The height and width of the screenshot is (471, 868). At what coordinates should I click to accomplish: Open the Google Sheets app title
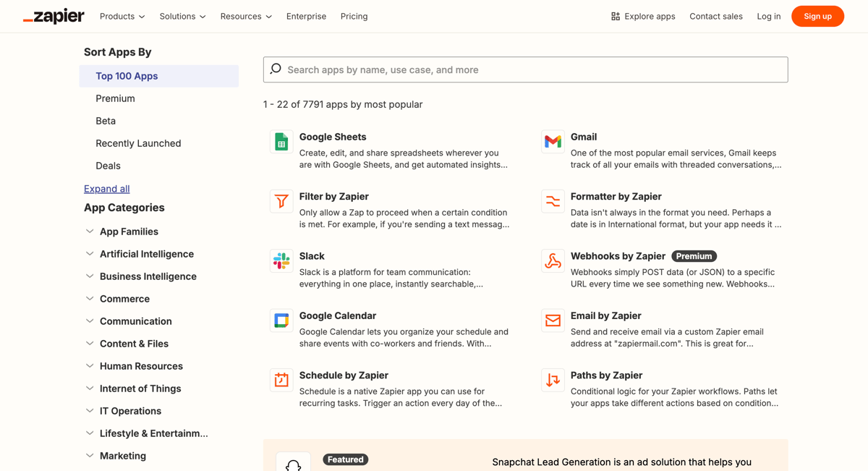pos(333,137)
